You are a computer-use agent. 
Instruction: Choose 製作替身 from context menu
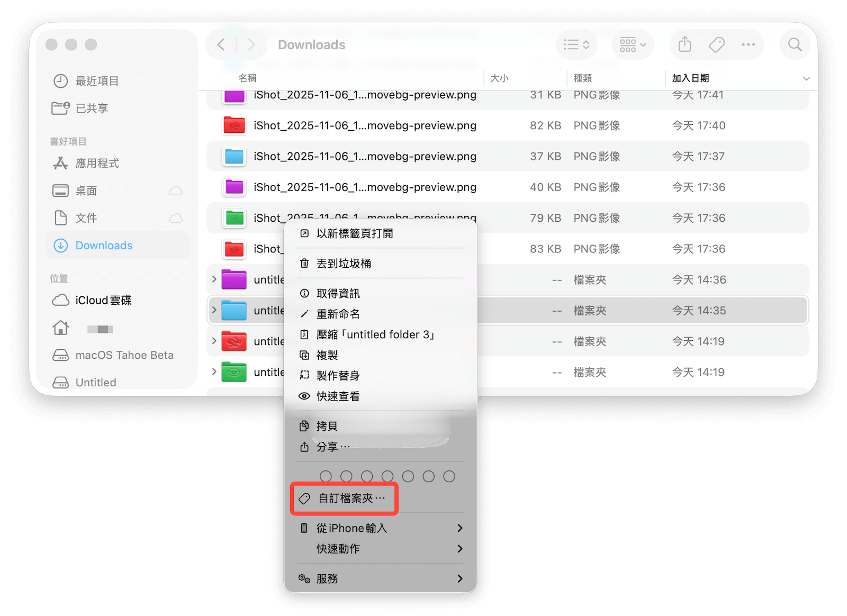[381, 376]
